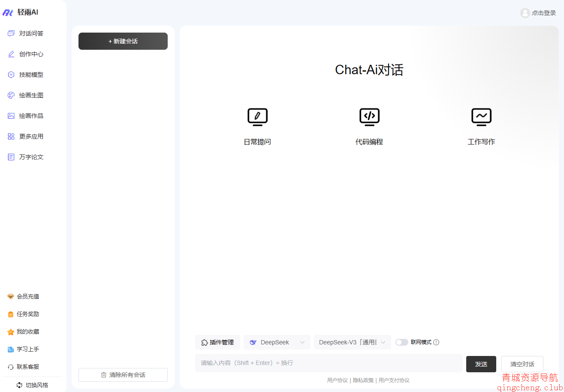Click the message input field
The width and height of the screenshot is (564, 392).
pyautogui.click(x=329, y=363)
